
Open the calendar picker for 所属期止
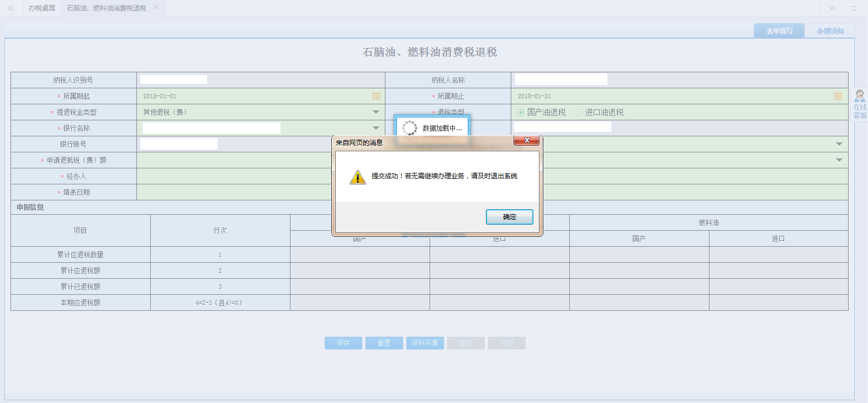pos(838,96)
